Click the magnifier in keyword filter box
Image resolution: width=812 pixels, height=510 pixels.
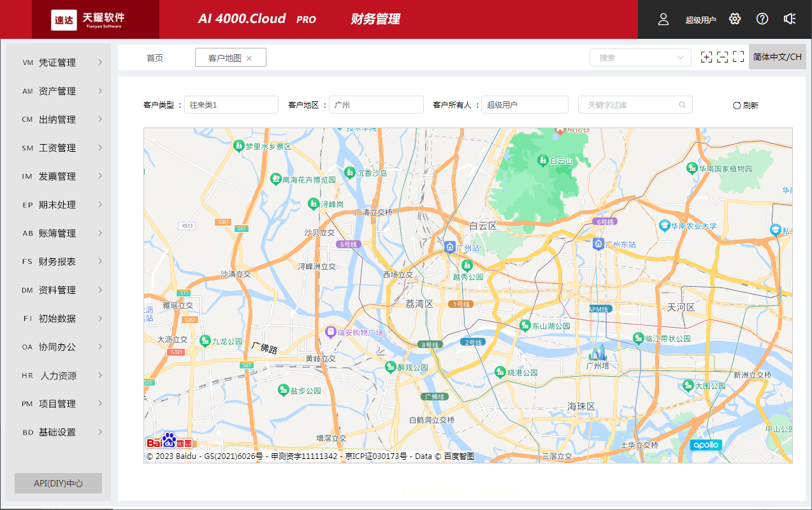point(683,105)
